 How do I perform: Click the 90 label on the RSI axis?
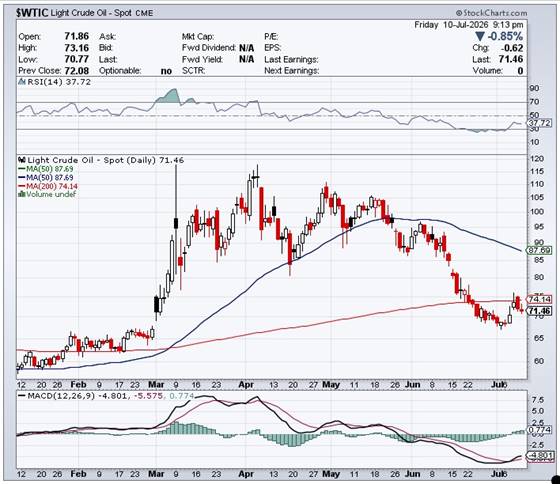tap(535, 88)
